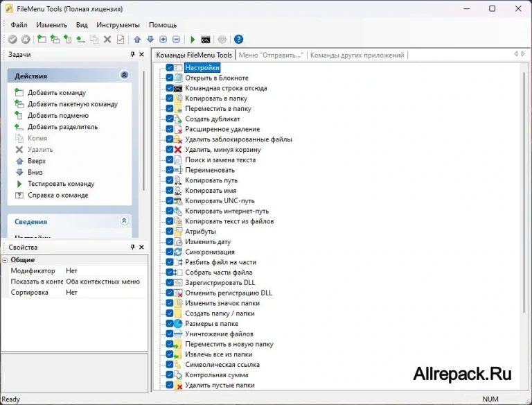This screenshot has height=405, width=532.
Task: Click the Move down arrow toolbar icon
Action: tap(150, 40)
